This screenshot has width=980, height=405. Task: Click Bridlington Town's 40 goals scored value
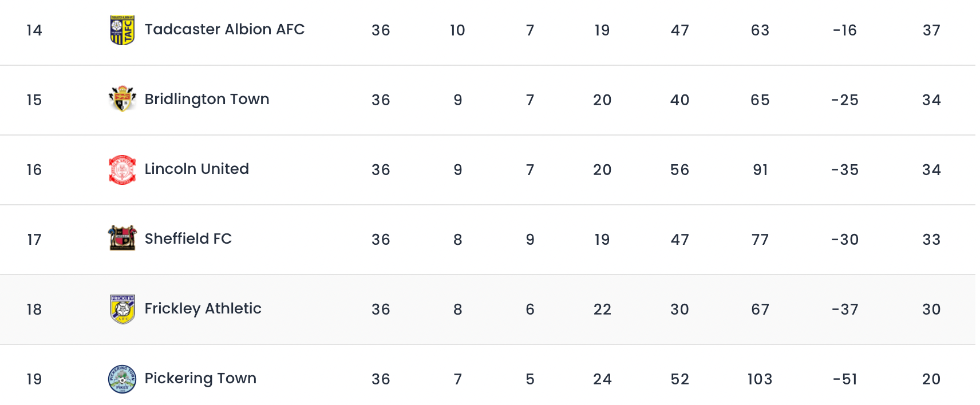point(679,100)
